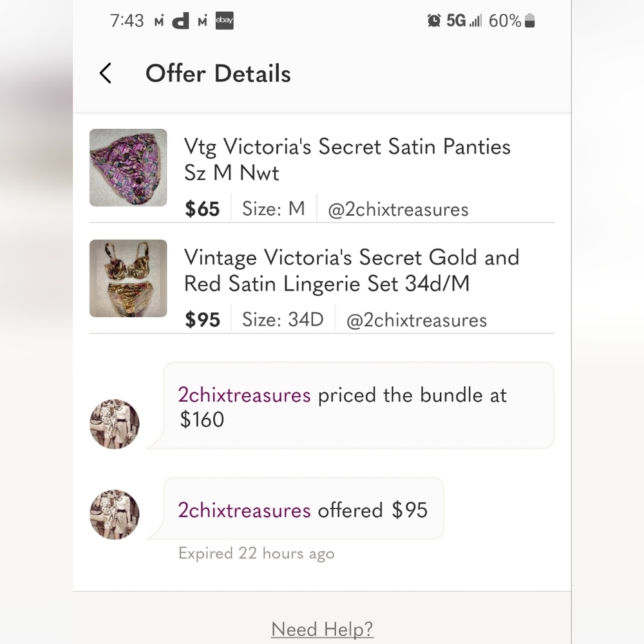The width and height of the screenshot is (644, 644).
Task: Tap the Expired 22 hours ago label
Action: [256, 553]
